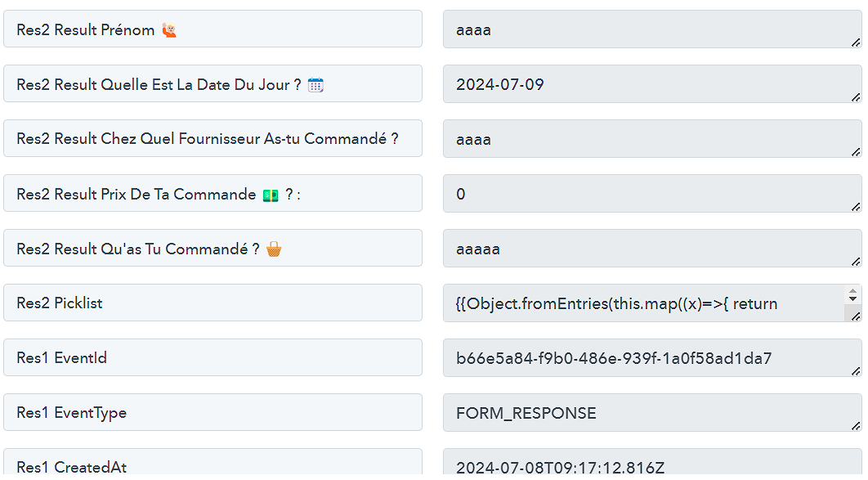Click the Res2 Picklist label field
This screenshot has height=480, width=868.
(213, 303)
